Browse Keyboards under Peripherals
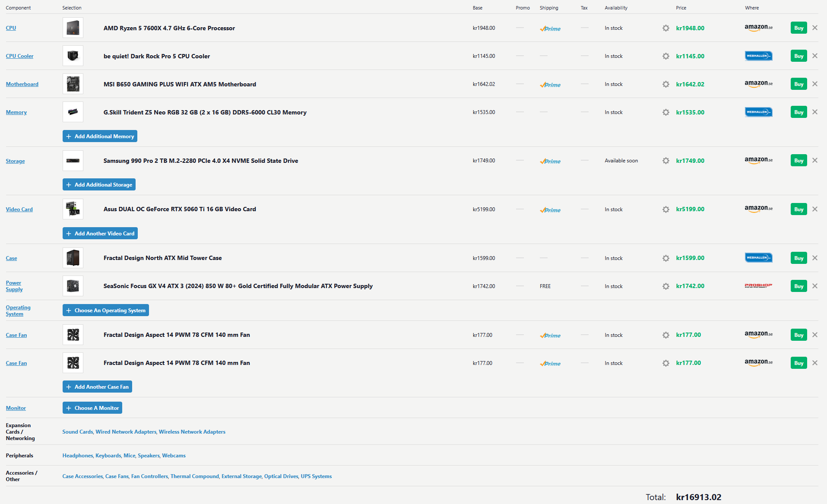Screen dimensions: 827x504 click(x=108, y=456)
